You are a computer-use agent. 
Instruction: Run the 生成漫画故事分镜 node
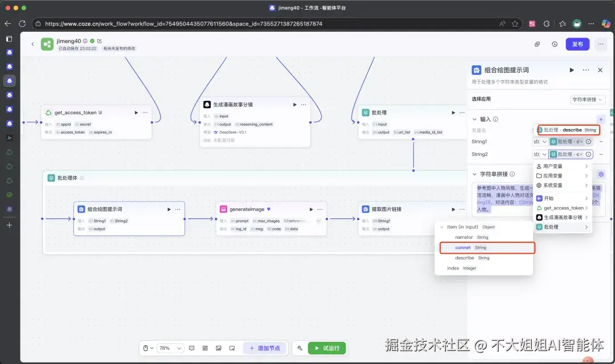click(294, 105)
